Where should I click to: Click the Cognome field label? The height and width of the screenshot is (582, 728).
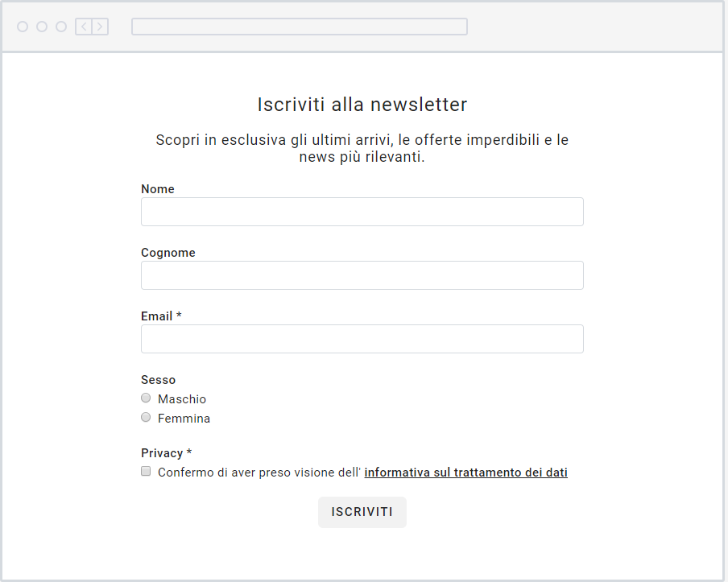click(168, 253)
